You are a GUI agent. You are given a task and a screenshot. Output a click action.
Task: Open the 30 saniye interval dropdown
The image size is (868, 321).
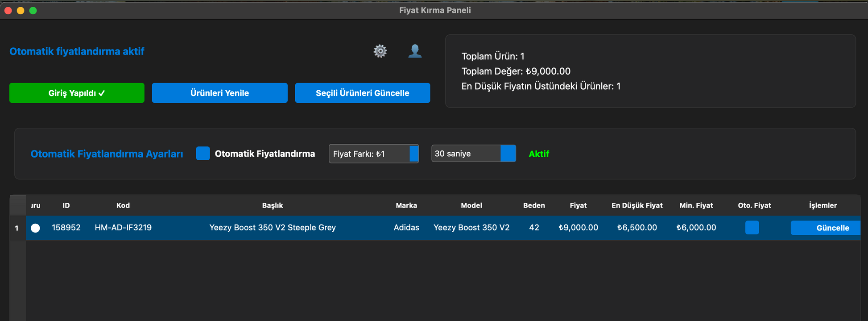[x=474, y=153]
